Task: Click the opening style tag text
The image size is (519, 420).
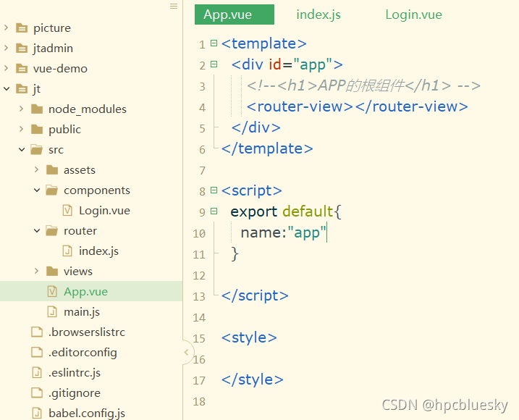Action: tap(249, 337)
